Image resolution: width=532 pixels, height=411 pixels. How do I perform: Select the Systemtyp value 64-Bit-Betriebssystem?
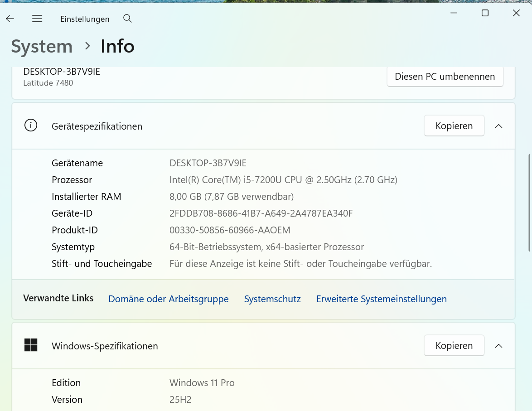coord(266,247)
